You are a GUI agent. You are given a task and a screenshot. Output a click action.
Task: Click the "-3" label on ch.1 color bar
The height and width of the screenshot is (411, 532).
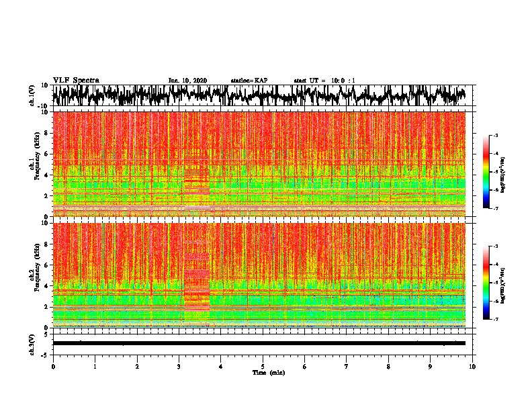496,135
